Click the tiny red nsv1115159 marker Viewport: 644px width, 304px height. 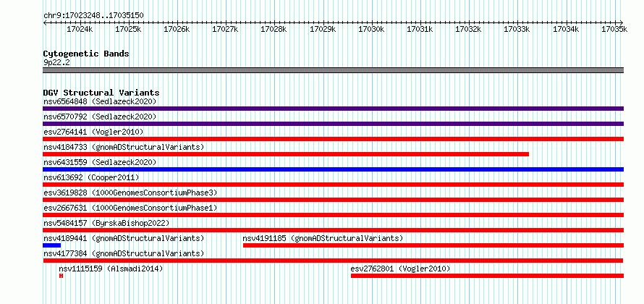pos(61,276)
